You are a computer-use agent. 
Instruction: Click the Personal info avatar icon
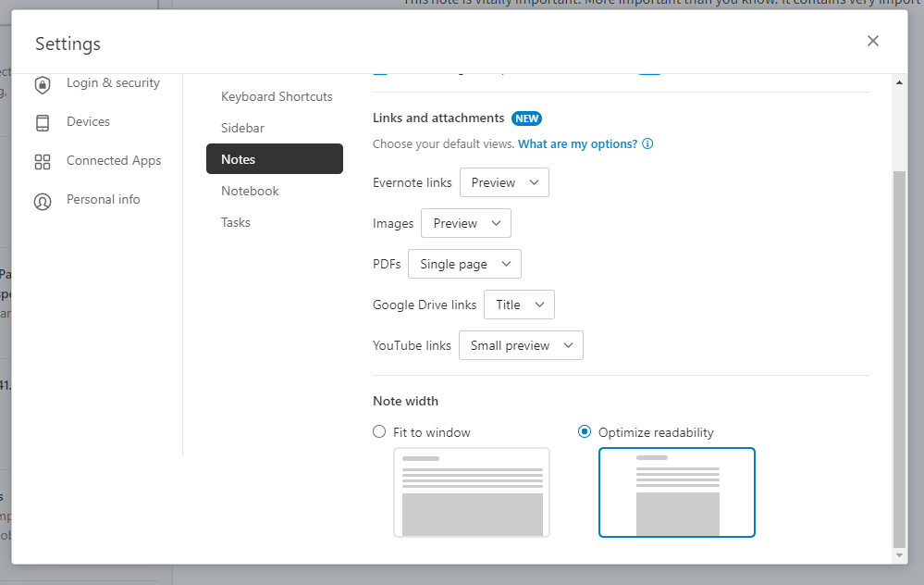coord(43,201)
